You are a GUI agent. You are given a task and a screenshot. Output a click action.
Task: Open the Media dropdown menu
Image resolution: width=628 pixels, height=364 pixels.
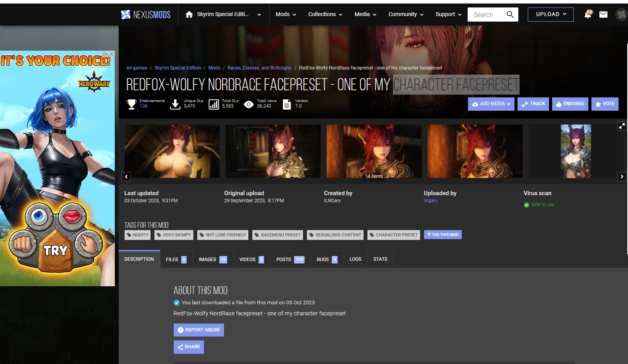[x=365, y=15]
